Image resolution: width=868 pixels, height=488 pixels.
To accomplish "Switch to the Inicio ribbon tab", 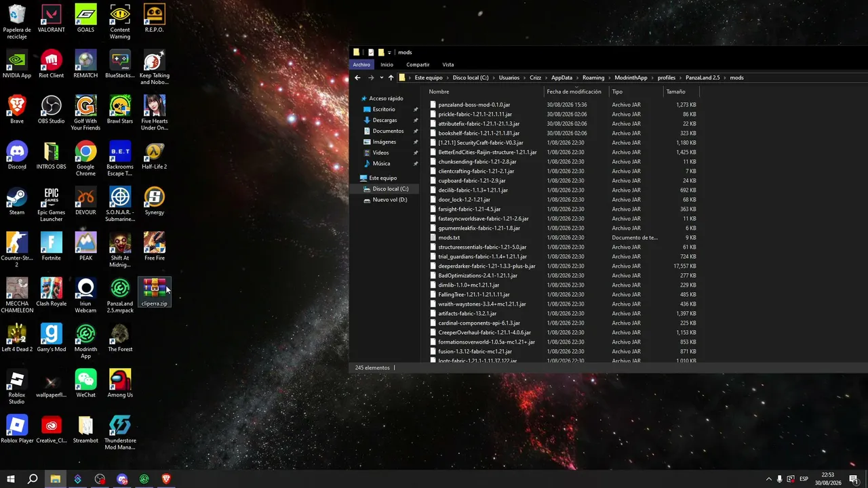I will pyautogui.click(x=387, y=64).
